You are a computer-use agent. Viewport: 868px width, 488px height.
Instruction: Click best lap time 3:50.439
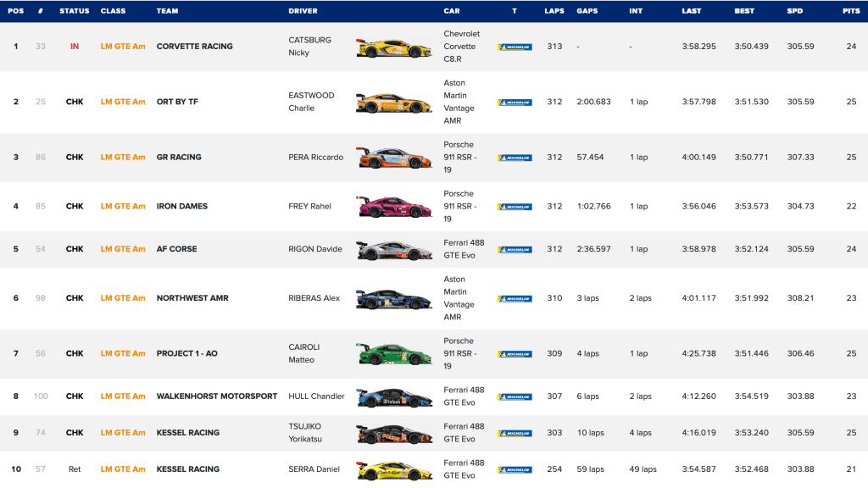pyautogui.click(x=752, y=47)
